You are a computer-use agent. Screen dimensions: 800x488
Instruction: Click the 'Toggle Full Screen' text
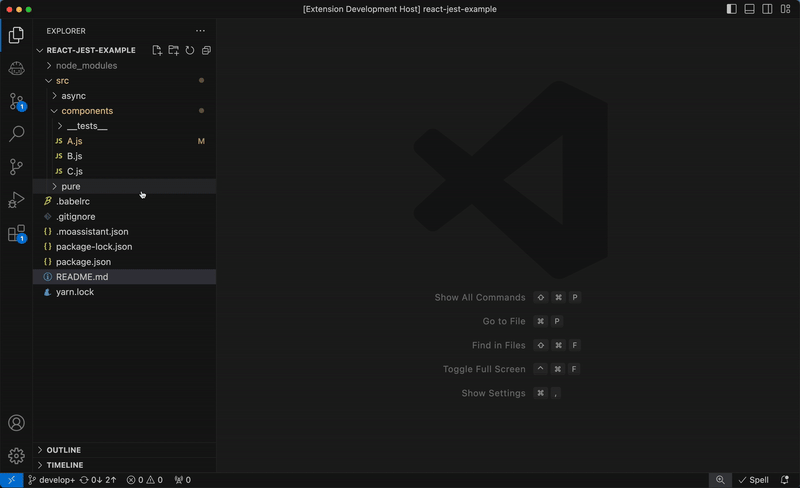click(484, 369)
